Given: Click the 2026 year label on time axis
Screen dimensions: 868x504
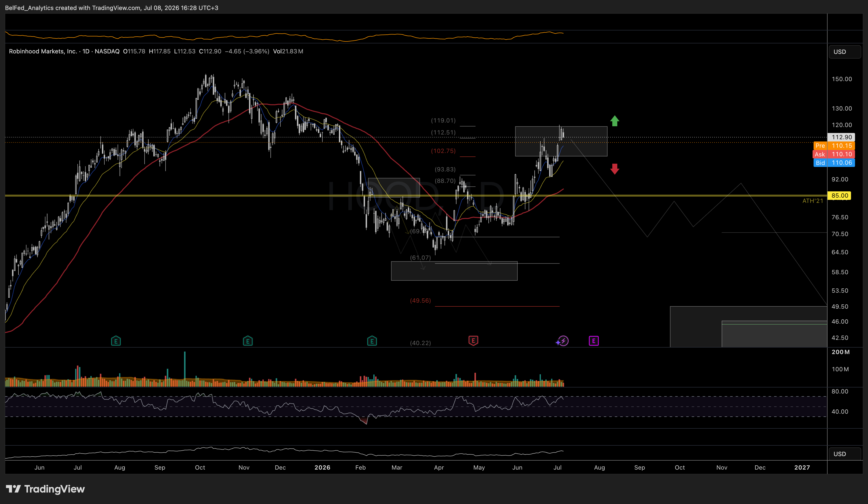Looking at the screenshot, I should [x=322, y=468].
